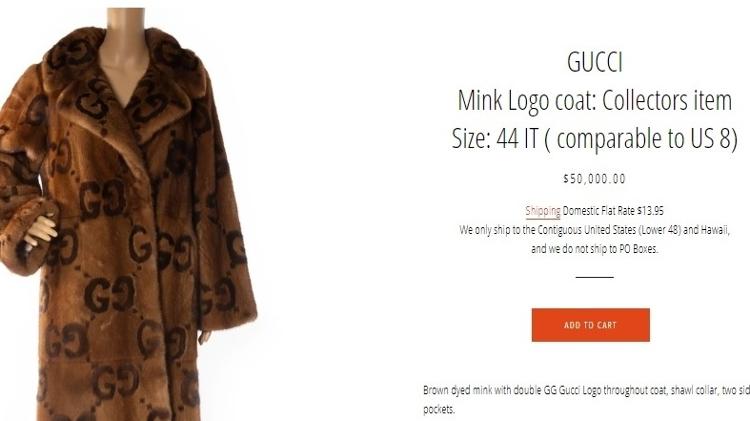750x421 pixels.
Task: Open the Shipping link
Action: (543, 211)
